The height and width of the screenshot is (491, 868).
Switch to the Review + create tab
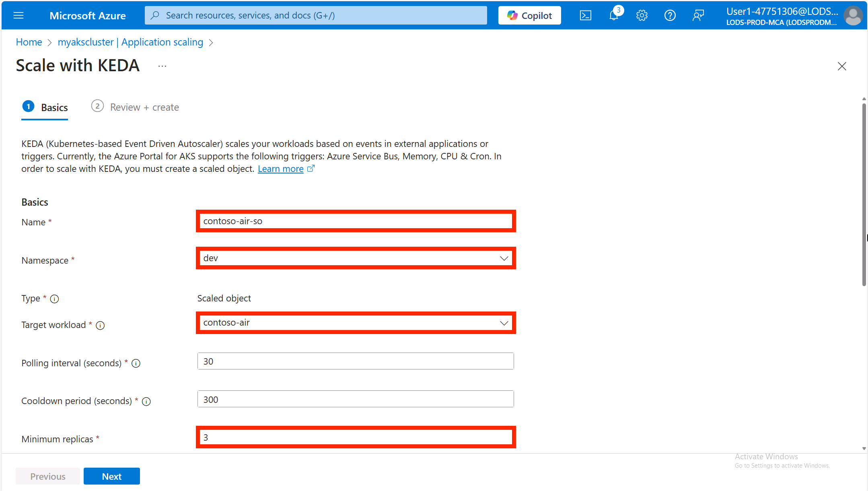[135, 107]
